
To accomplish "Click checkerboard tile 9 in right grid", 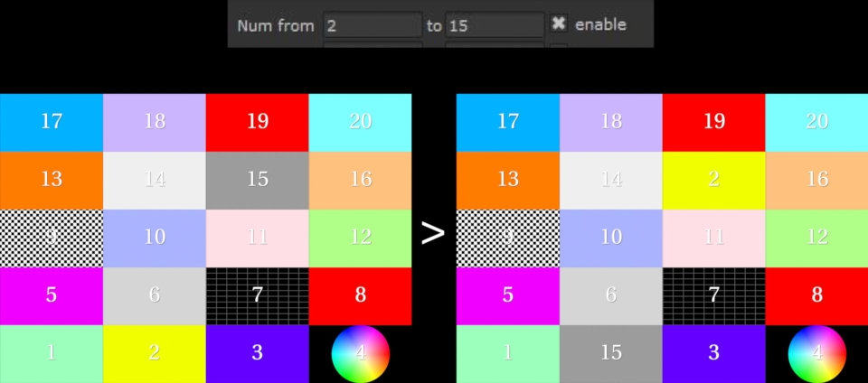I will tap(508, 238).
